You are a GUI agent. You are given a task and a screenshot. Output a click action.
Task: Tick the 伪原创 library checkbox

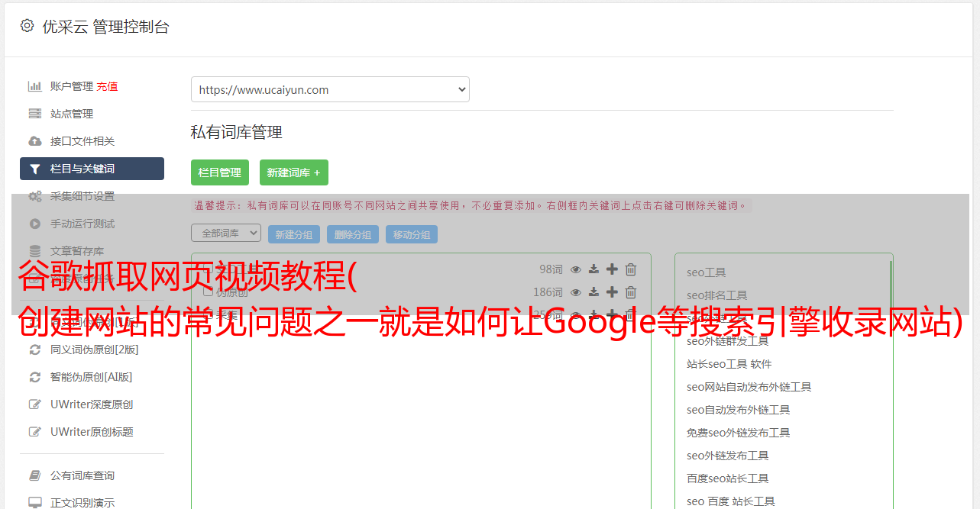(208, 292)
